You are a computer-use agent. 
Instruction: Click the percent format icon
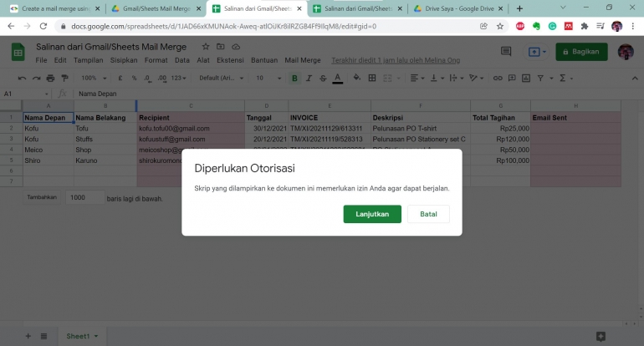pyautogui.click(x=134, y=78)
